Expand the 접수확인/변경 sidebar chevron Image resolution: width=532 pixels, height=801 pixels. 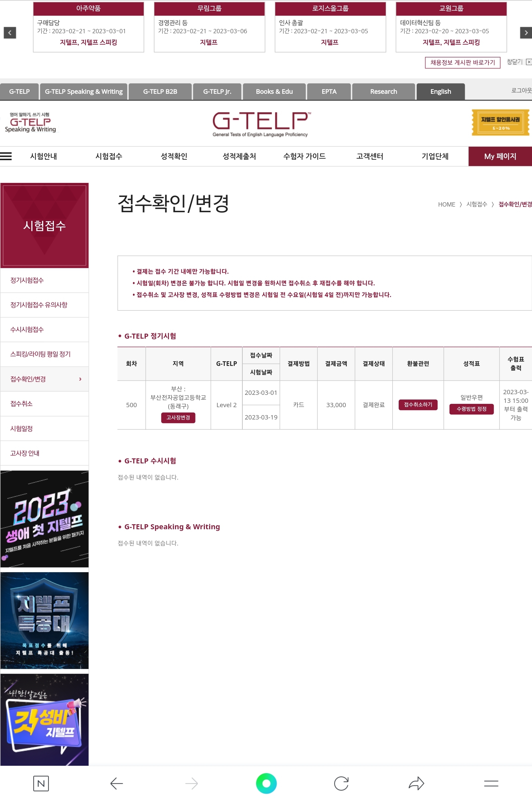click(x=80, y=379)
